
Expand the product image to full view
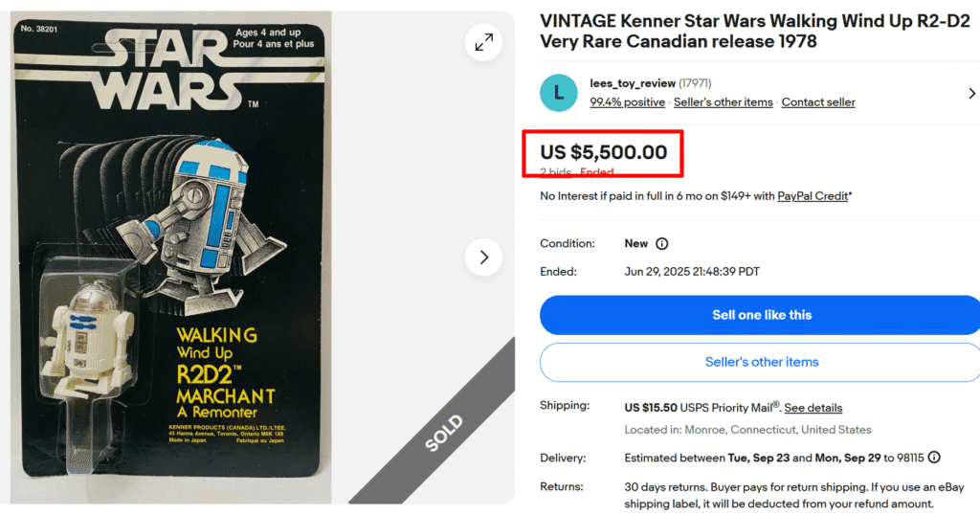(x=484, y=42)
